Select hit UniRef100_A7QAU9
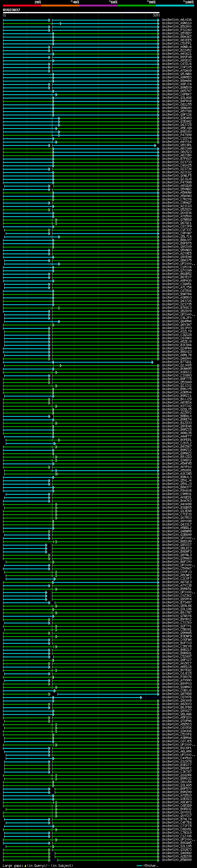This screenshot has width=197, height=868. [x=177, y=71]
